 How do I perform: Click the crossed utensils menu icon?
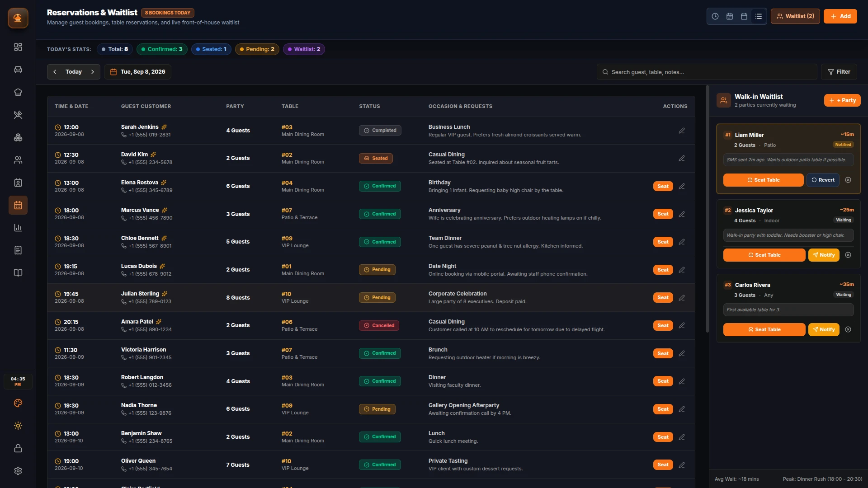coord(18,115)
